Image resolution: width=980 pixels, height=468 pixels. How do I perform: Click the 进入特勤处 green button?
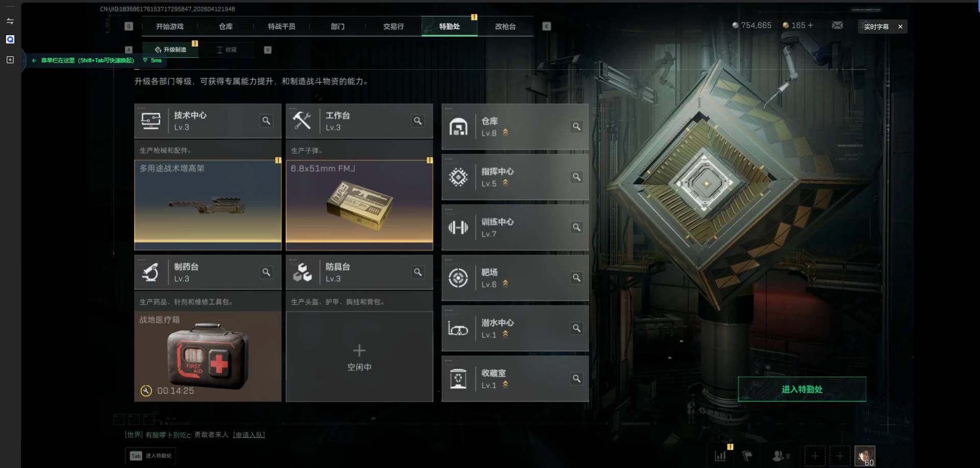click(x=802, y=389)
